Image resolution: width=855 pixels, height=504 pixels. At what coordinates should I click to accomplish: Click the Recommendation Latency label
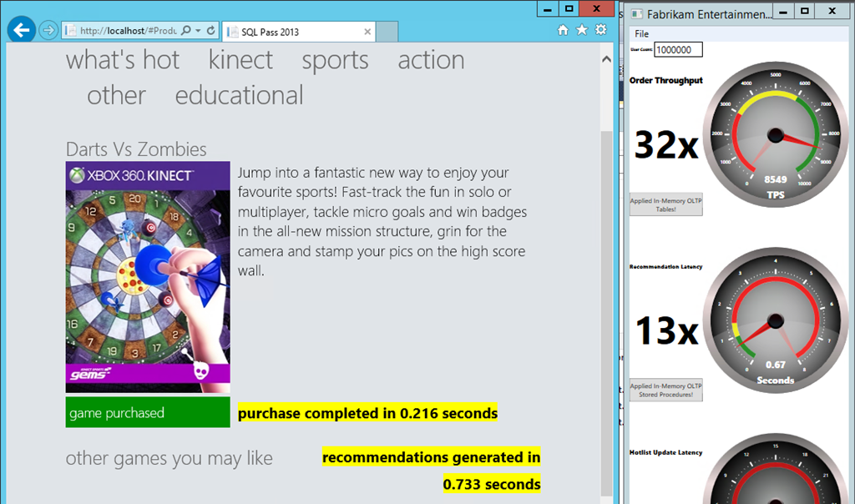665,266
